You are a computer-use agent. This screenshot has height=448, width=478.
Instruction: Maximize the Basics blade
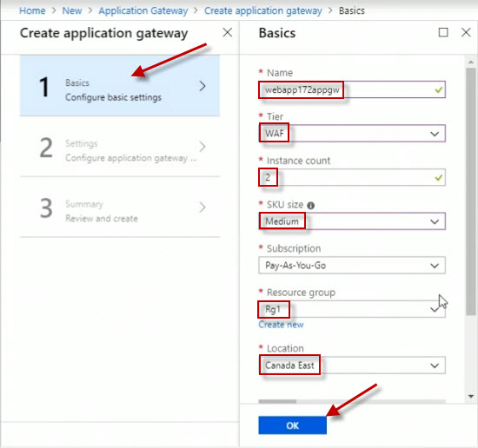(x=443, y=32)
